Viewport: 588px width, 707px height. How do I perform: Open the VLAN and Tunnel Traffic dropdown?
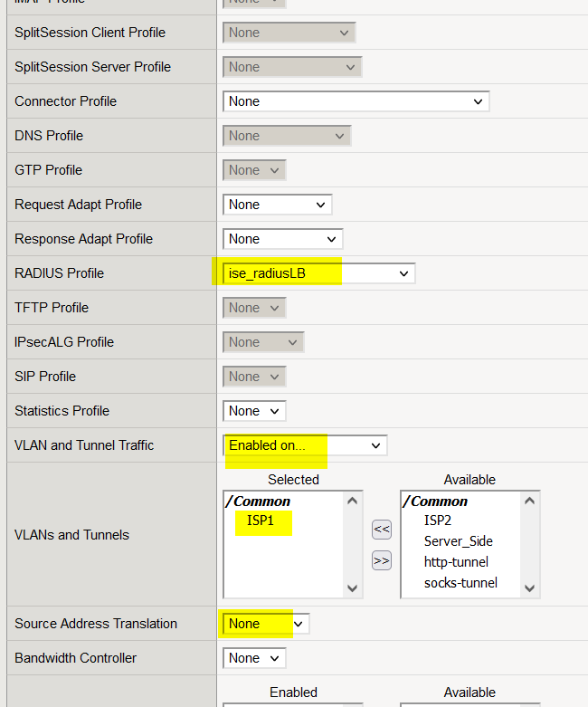click(305, 445)
